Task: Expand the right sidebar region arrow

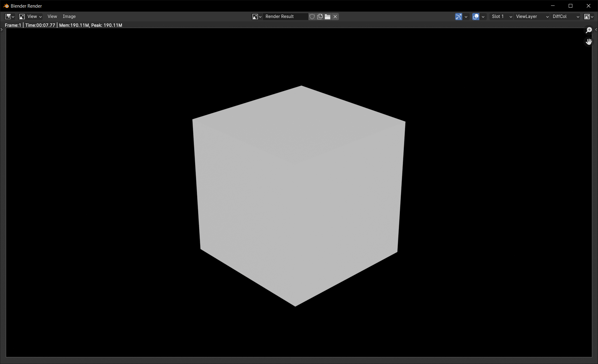Action: [596, 30]
